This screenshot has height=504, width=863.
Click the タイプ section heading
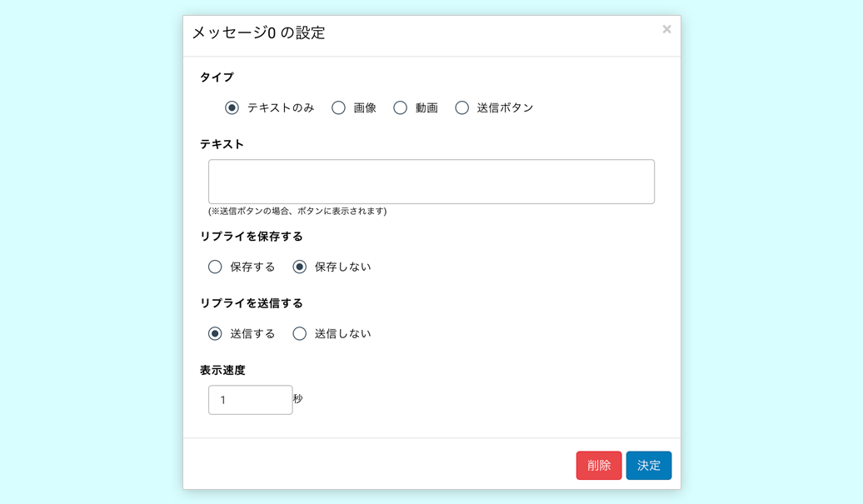[217, 77]
